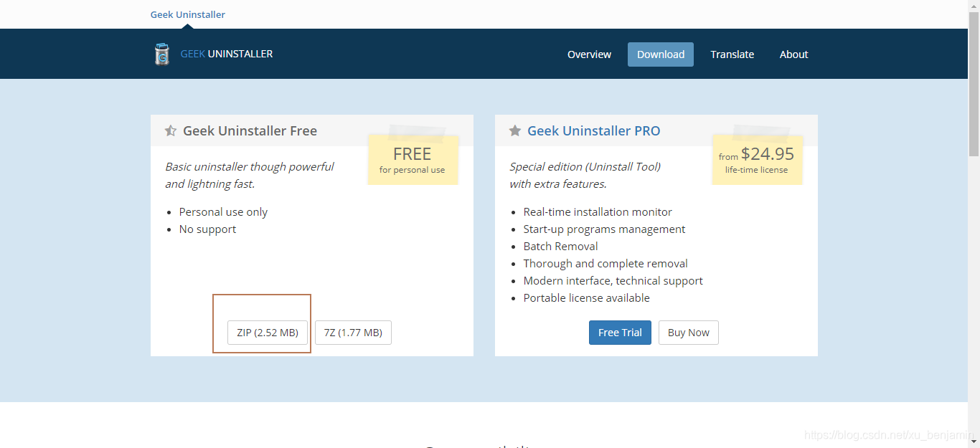The width and height of the screenshot is (980, 448).
Task: Click the Geek Uninstaller trash can logo
Action: point(162,54)
